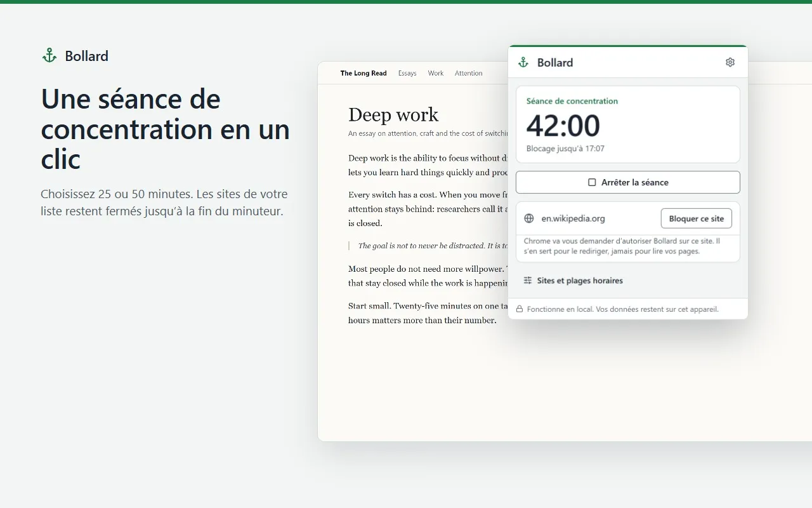Click the Bollard brand name at page top-left
This screenshot has height=508, width=812.
(86, 56)
